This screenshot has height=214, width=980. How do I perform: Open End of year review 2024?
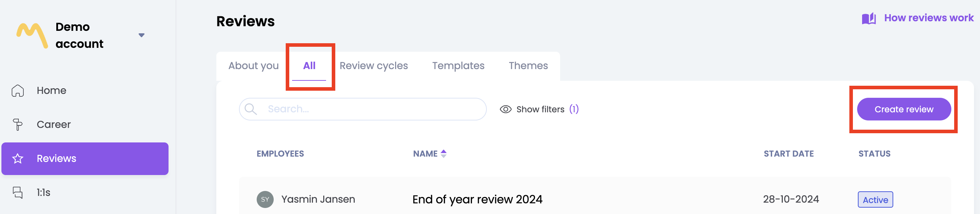pos(477,199)
